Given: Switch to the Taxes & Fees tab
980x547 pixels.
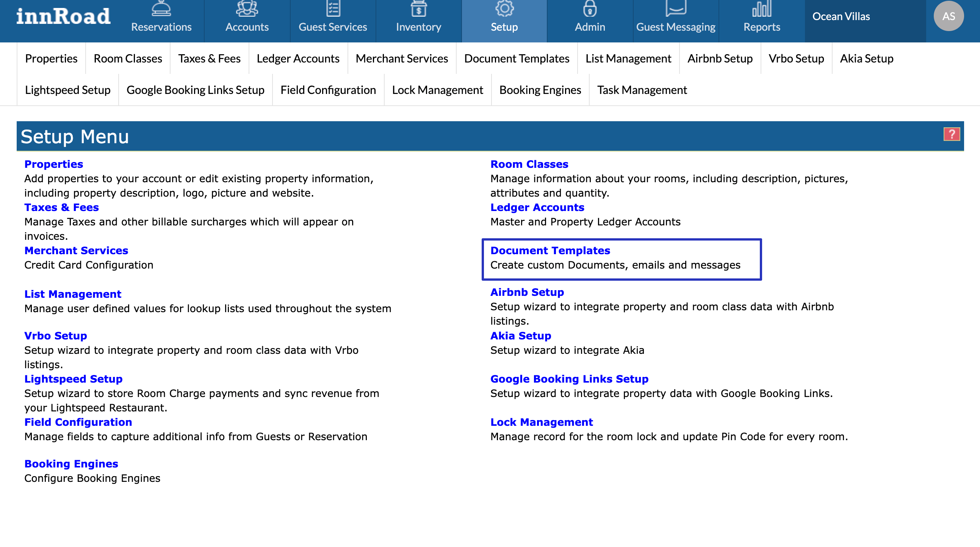Looking at the screenshot, I should tap(209, 59).
